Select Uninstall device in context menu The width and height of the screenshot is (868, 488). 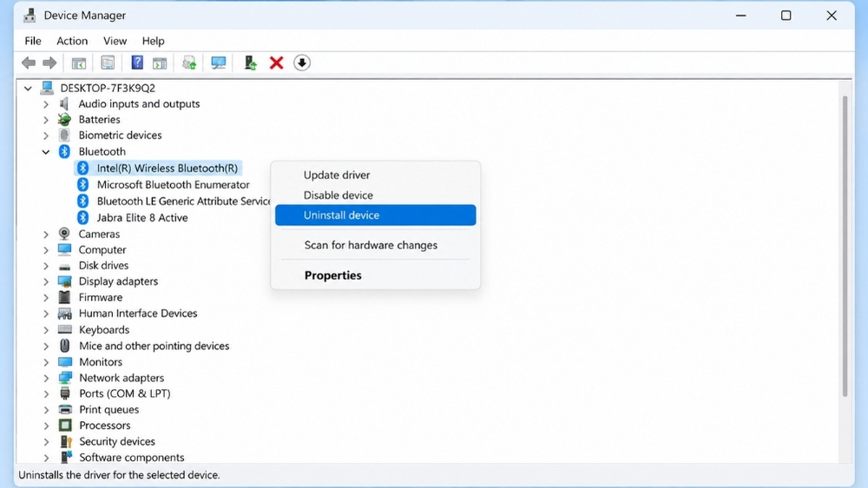[x=375, y=215]
